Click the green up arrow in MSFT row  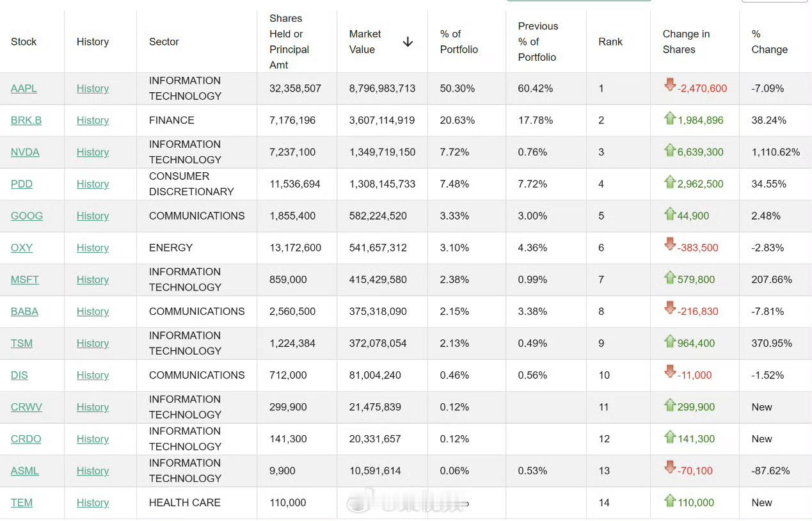point(670,278)
